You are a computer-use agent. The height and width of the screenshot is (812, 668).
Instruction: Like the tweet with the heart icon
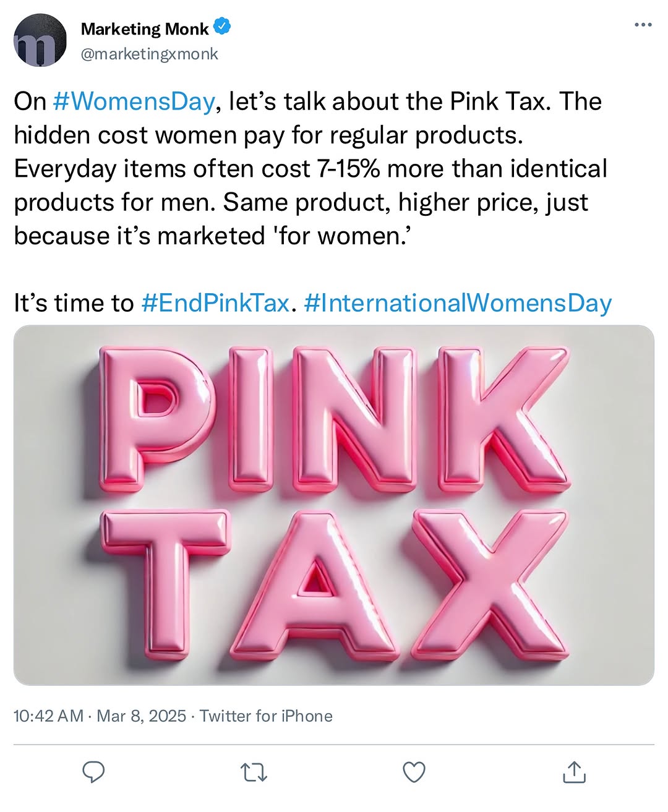pos(414,772)
